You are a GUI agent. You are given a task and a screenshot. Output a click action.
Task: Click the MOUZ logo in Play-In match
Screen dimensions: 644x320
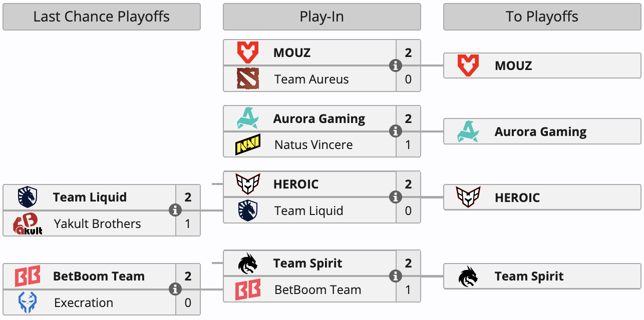(247, 52)
